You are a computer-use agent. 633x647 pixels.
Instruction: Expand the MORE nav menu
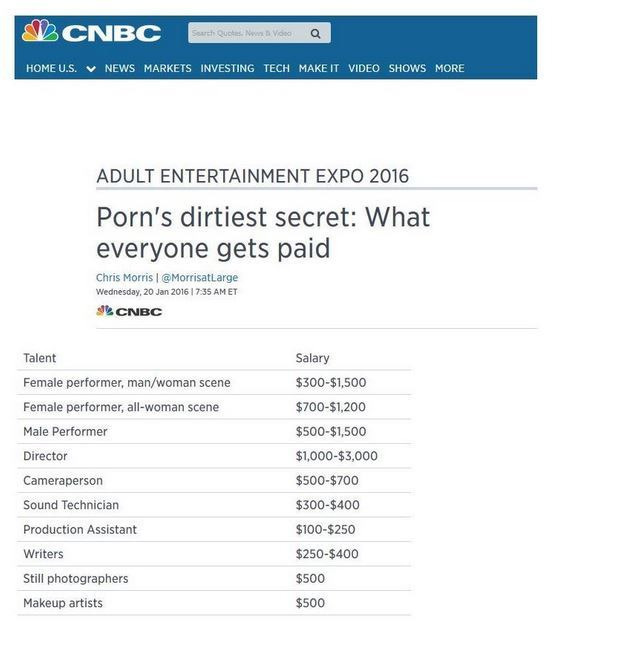[450, 68]
